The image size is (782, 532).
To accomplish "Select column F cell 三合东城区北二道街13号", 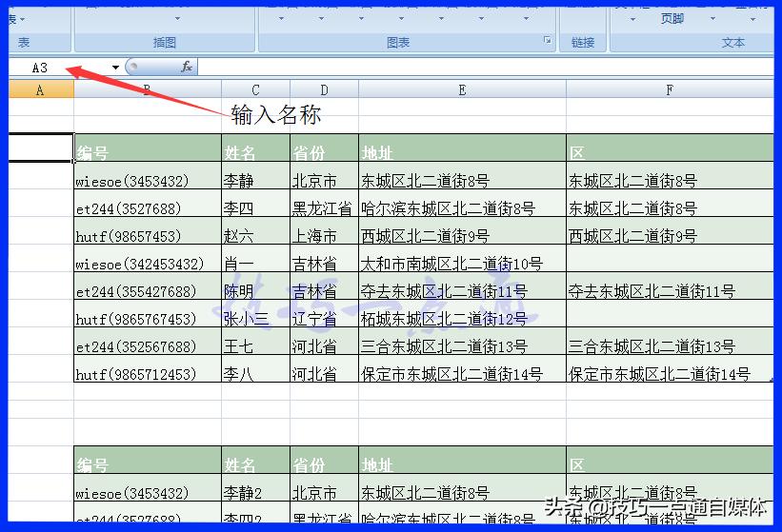I will 670,342.
